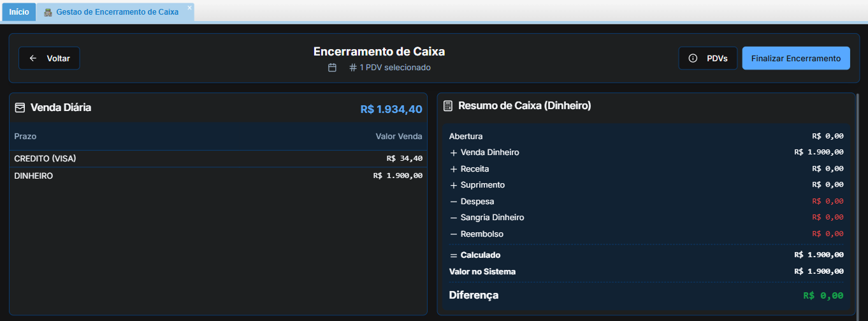Viewport: 868px width, 321px height.
Task: Click the hash icon beside PDV selecionado
Action: pos(353,68)
